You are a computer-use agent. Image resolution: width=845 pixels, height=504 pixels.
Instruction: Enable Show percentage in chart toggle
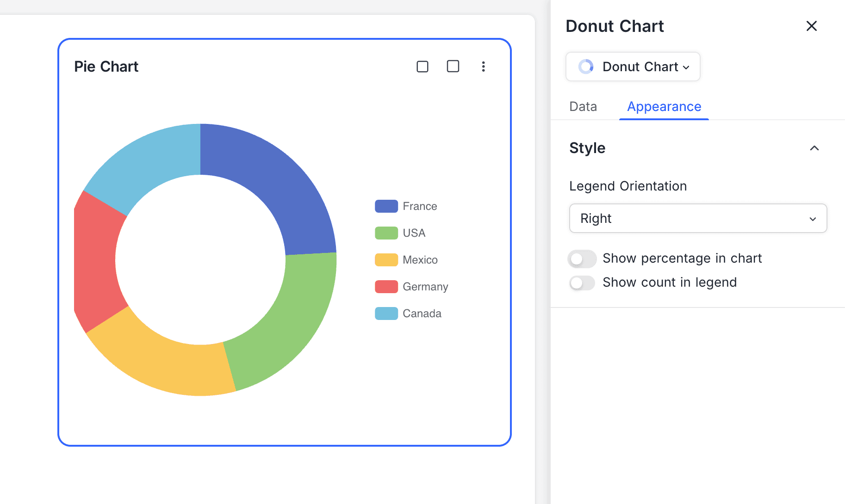point(582,259)
